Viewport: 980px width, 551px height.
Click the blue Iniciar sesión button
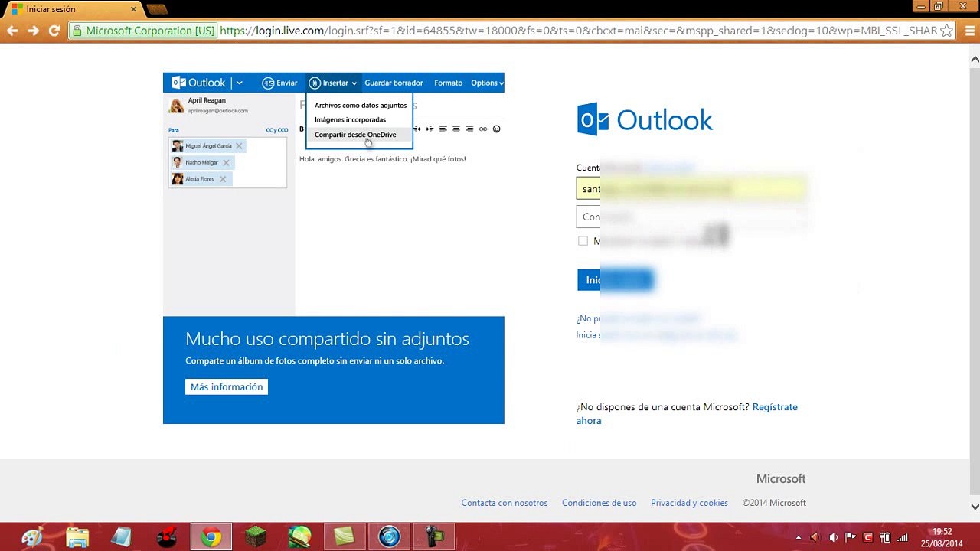pos(615,279)
